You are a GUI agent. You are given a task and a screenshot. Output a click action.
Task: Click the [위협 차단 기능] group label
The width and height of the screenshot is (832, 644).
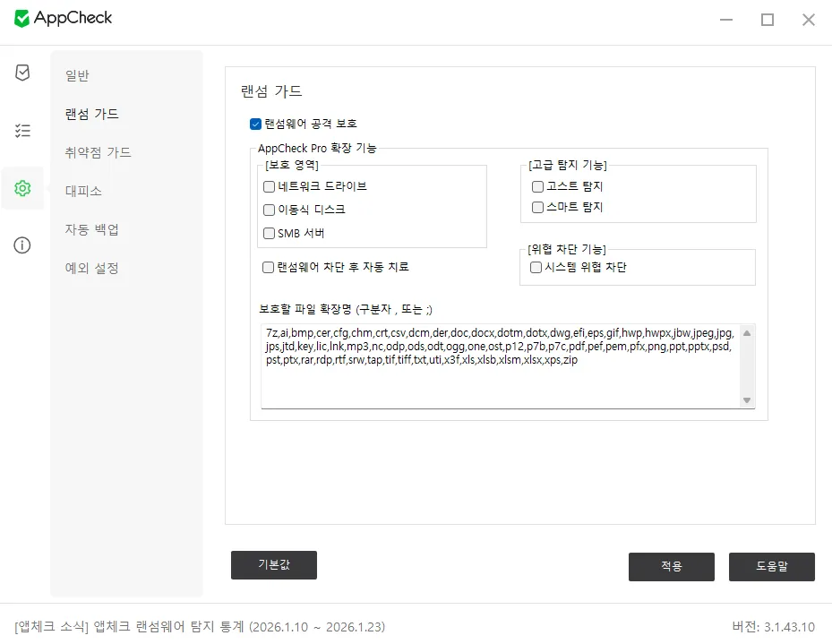click(x=567, y=249)
